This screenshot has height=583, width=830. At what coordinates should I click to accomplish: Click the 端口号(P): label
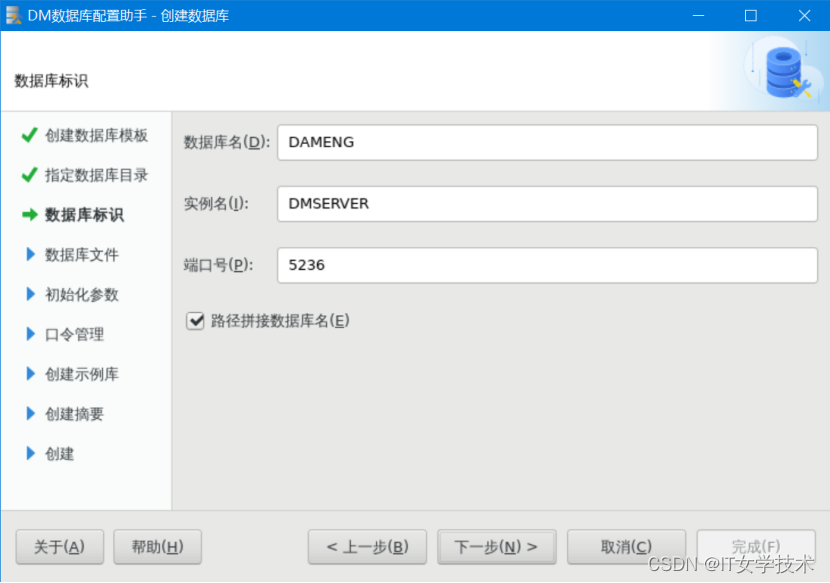(218, 265)
